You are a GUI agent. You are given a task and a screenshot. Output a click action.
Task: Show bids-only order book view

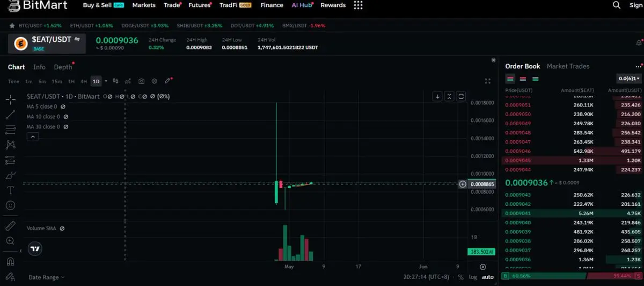click(535, 78)
